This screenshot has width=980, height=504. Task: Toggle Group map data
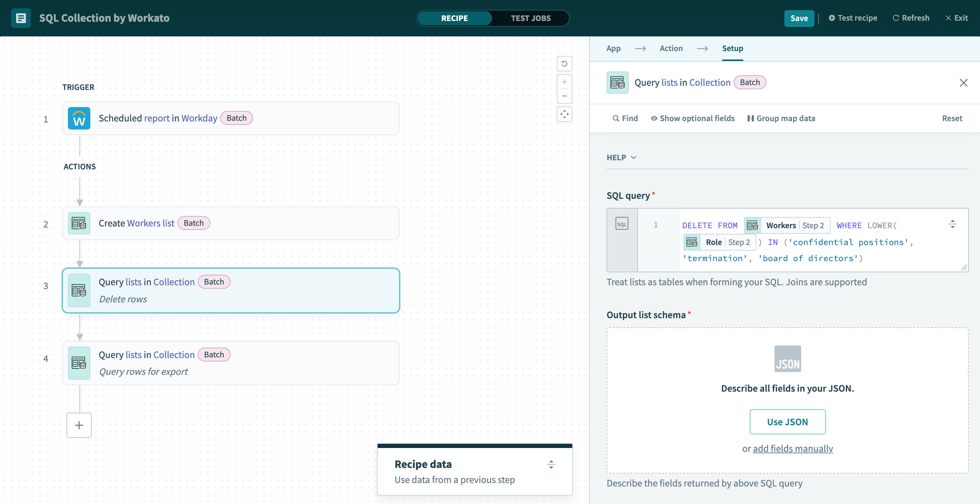781,118
